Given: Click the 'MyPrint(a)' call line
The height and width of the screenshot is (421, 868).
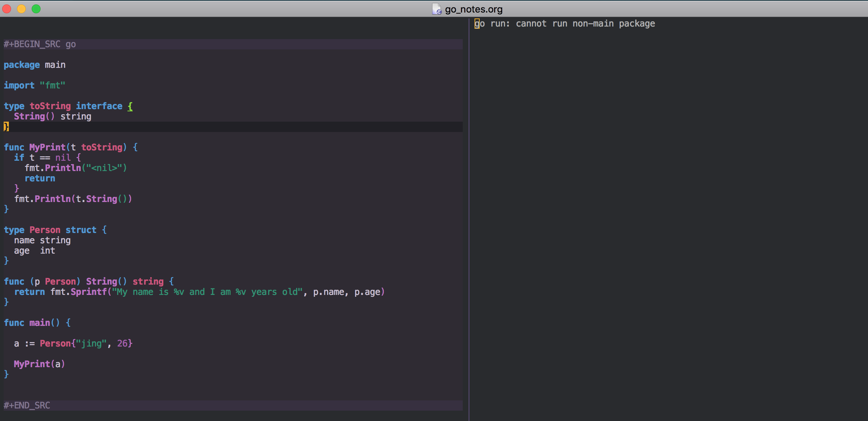Looking at the screenshot, I should (39, 364).
